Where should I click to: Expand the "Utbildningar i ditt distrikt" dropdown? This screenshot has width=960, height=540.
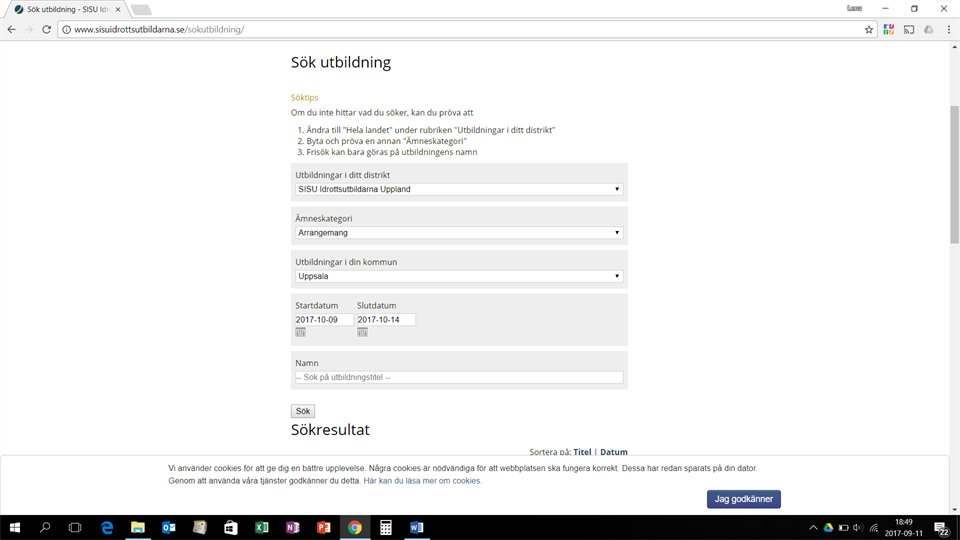coord(460,189)
